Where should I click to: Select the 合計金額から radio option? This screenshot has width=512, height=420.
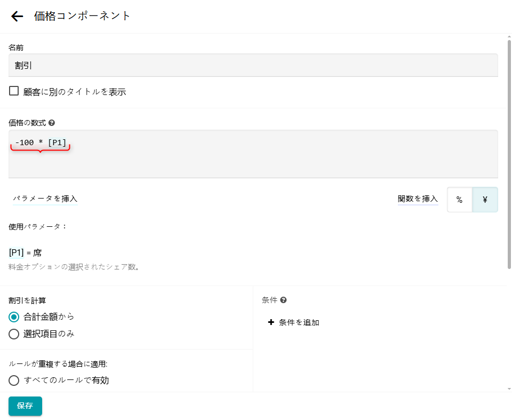point(14,317)
